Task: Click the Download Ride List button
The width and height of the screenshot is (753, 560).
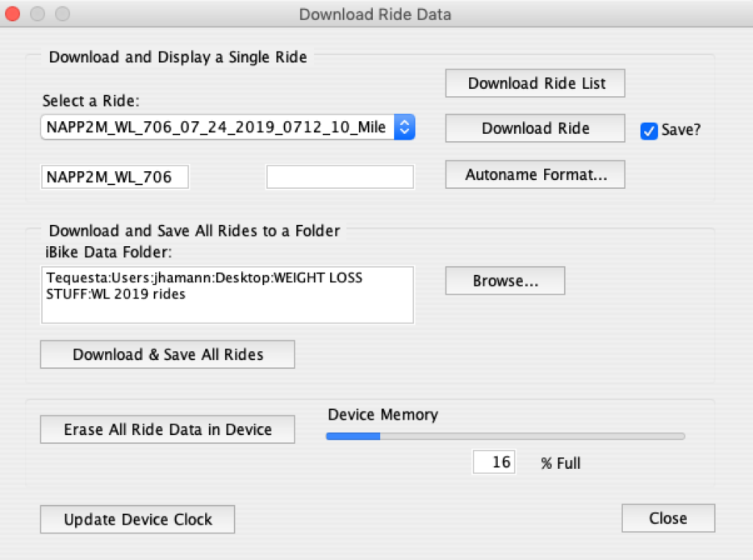Action: point(535,83)
